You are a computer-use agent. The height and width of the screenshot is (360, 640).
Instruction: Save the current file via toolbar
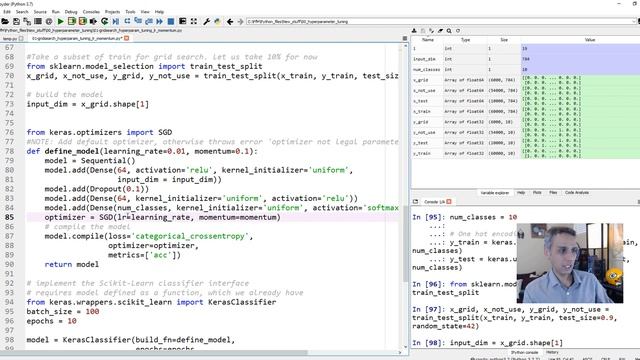[x=16, y=21]
